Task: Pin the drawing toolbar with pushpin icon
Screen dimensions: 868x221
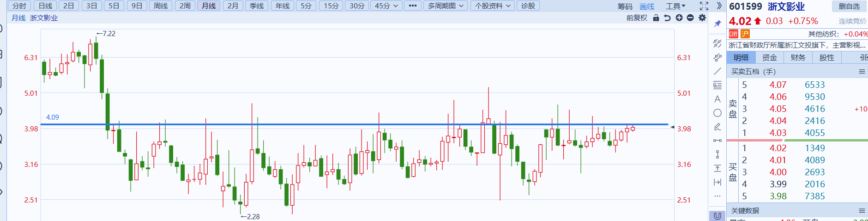Action: click(717, 24)
